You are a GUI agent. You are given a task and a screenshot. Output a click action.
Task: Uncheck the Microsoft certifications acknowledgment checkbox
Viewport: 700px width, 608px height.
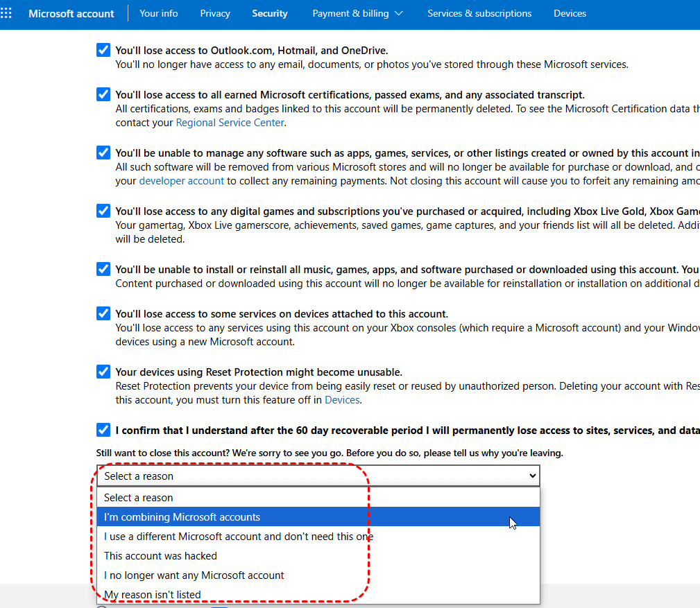point(103,94)
